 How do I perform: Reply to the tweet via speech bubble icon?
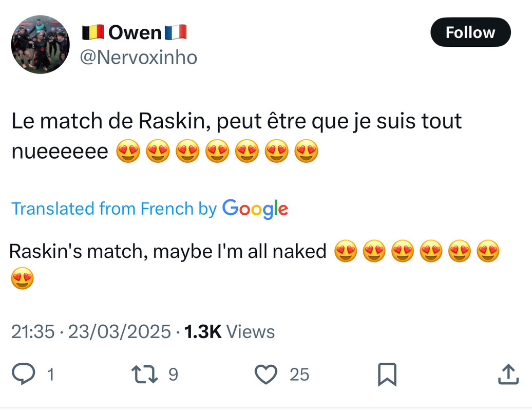click(x=24, y=374)
